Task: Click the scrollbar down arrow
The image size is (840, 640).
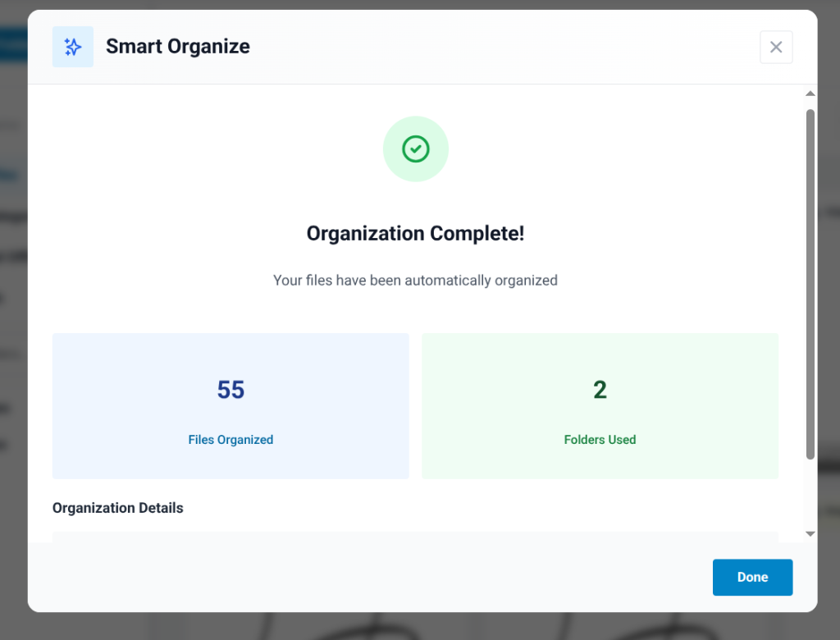Action: click(x=810, y=534)
